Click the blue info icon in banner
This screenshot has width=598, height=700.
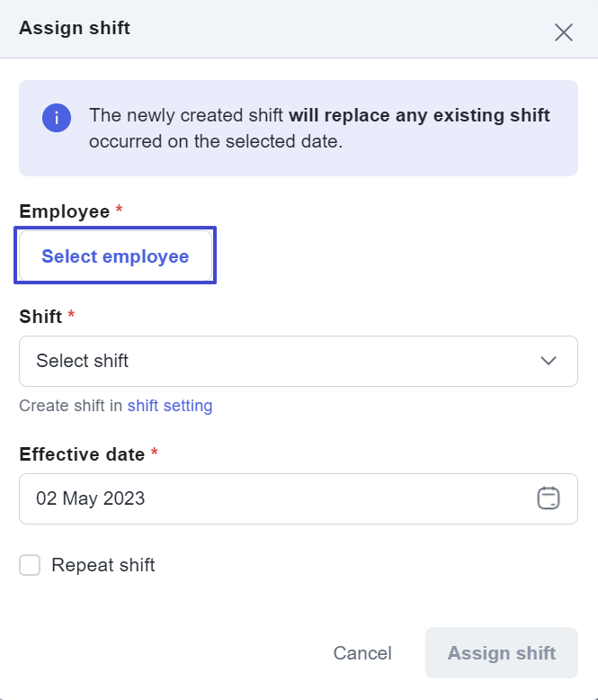(57, 118)
